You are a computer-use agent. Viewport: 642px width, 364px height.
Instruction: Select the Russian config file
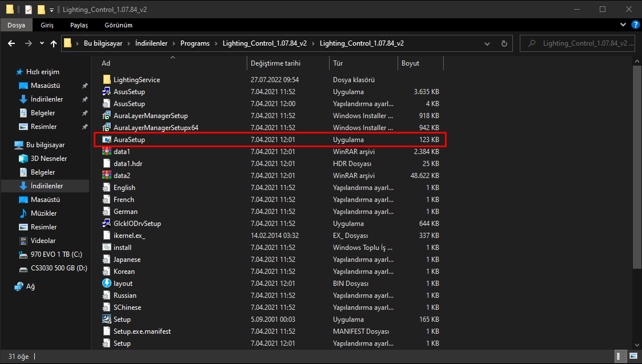point(125,296)
